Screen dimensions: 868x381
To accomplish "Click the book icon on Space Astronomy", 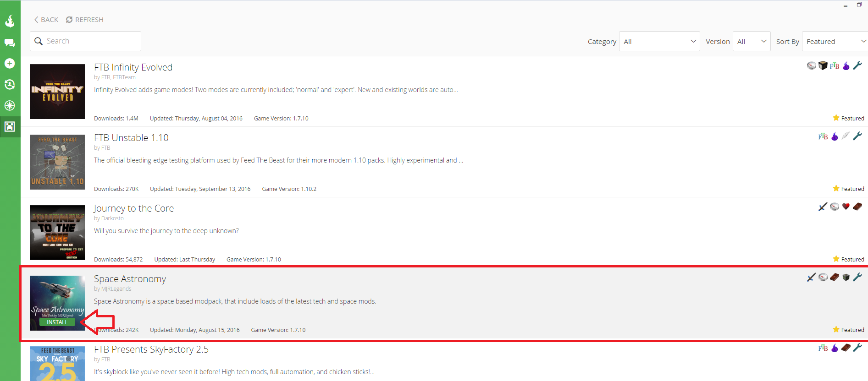I will pyautogui.click(x=835, y=277).
